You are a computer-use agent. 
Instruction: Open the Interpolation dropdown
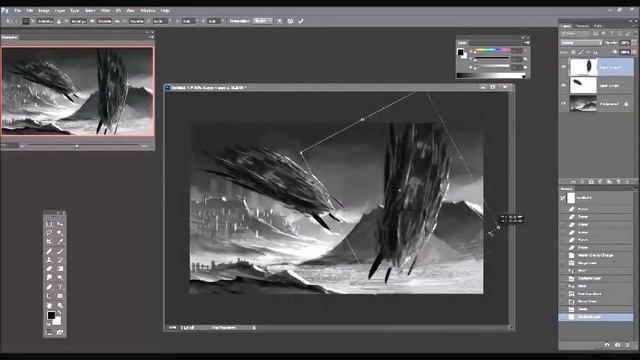click(x=262, y=21)
